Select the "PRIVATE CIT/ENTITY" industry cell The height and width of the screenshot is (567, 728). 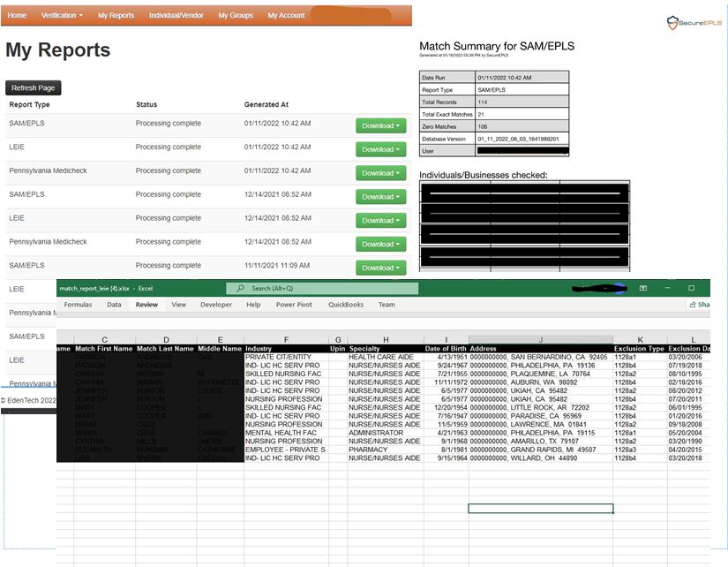[x=286, y=357]
